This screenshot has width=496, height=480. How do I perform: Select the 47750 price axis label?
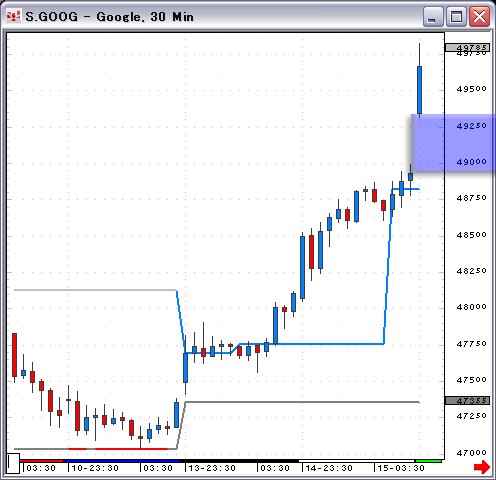471,344
